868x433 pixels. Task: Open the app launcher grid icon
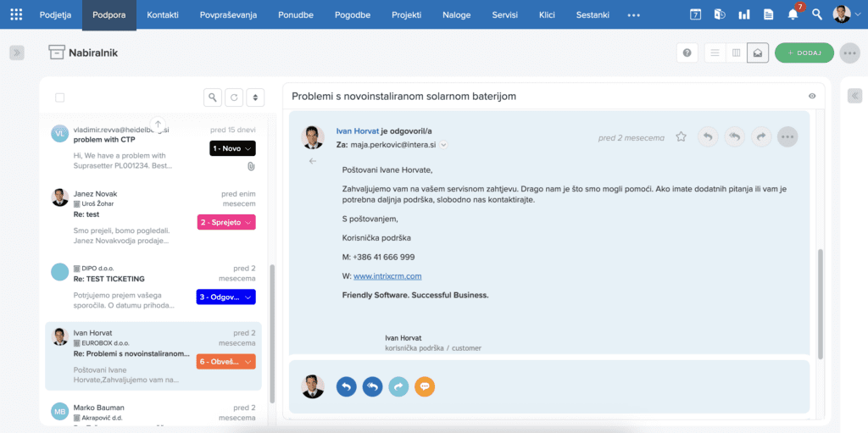click(16, 14)
